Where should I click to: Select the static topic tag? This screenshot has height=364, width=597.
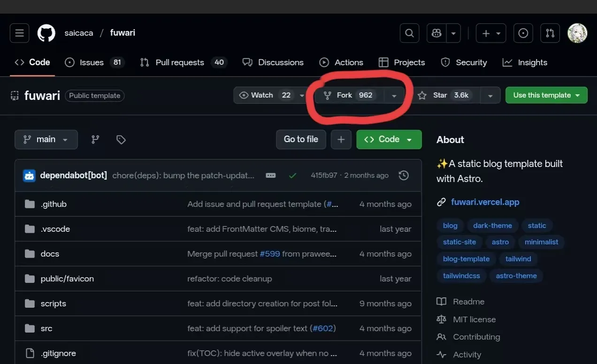[x=536, y=226]
